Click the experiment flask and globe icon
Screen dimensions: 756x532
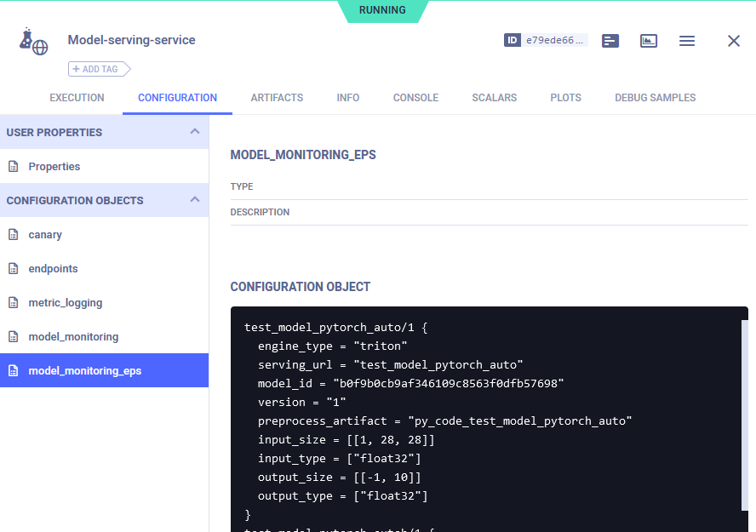(x=33, y=42)
